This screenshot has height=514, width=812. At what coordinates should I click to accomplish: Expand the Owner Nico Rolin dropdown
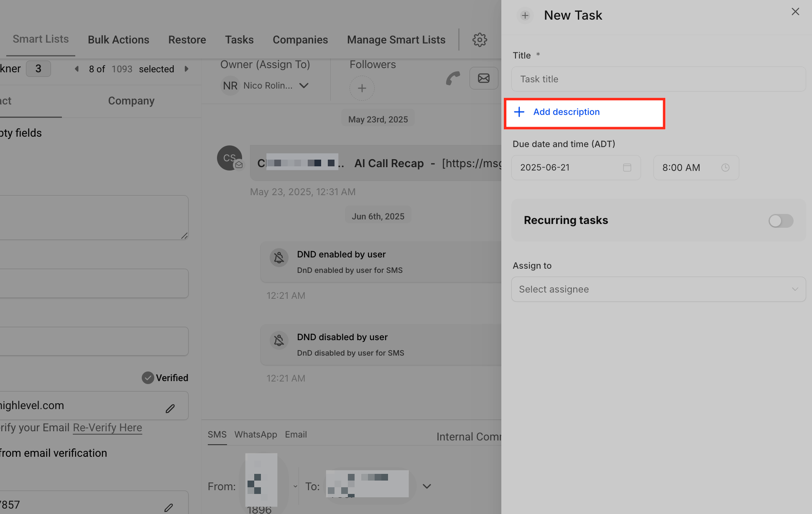(304, 86)
